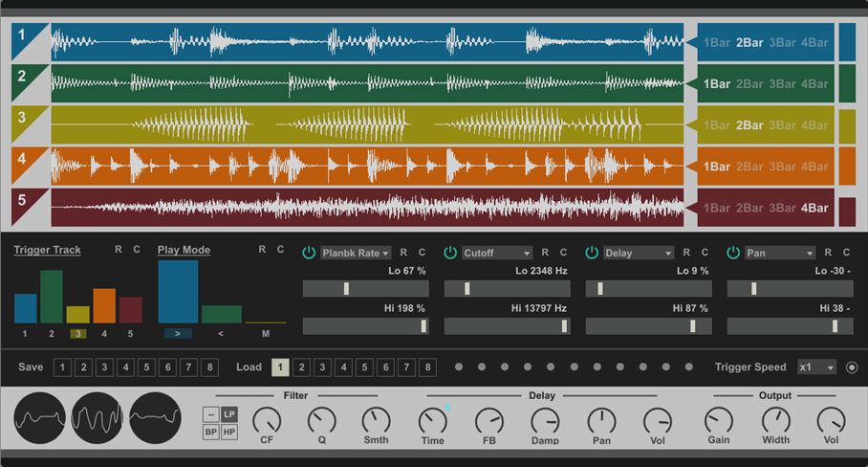Select the first round waveform icon
Viewport: 868px width, 467px height.
pos(40,417)
